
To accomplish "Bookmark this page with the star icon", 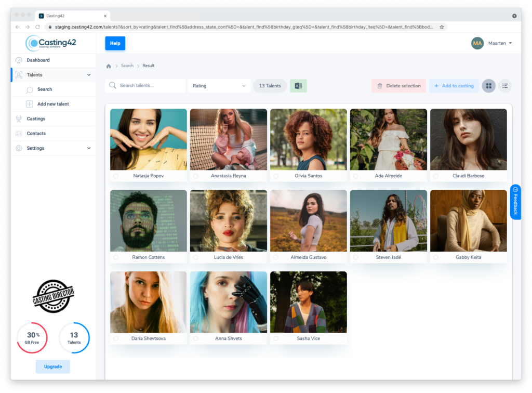I will point(442,27).
